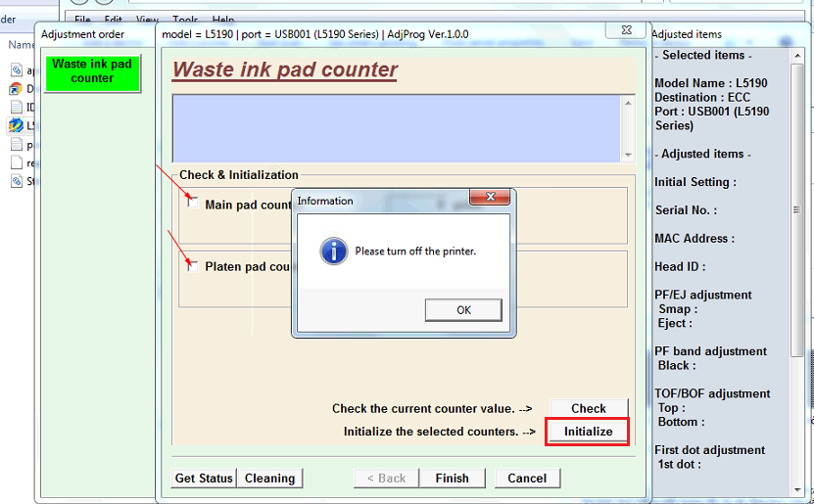Click 'Port : USB001 (L5190 Series)' text
The width and height of the screenshot is (814, 504).
point(712,118)
